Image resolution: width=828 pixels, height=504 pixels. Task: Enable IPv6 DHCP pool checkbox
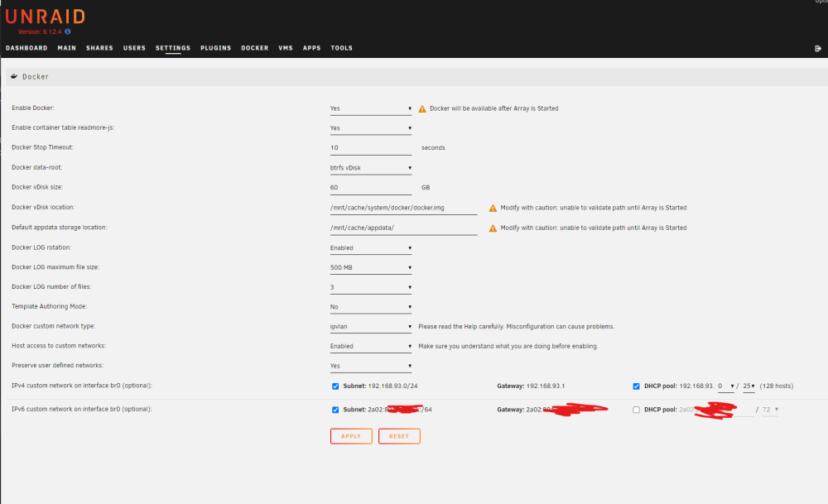(x=636, y=410)
